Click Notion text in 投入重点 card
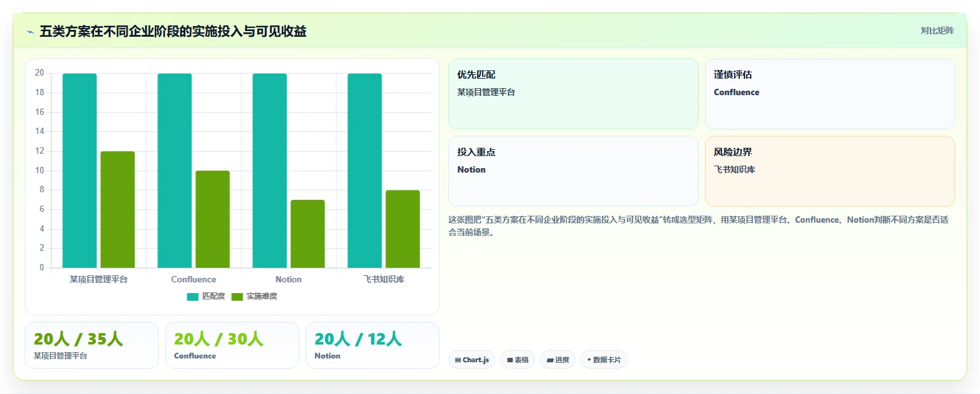The image size is (980, 394). coord(471,169)
